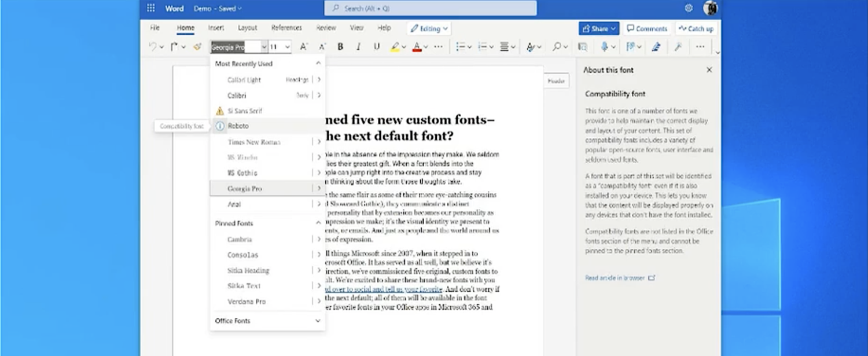Open more font options ellipsis
The image size is (868, 356).
[438, 47]
